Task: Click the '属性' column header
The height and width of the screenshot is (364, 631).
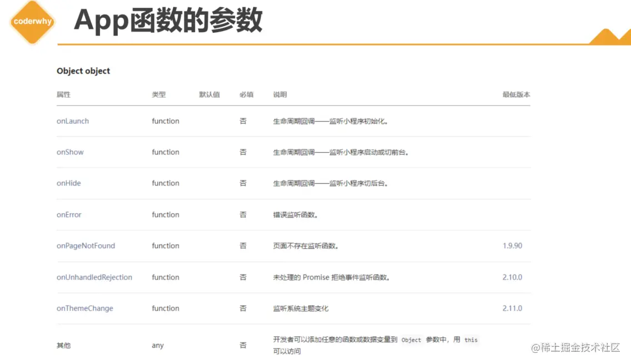Action: point(63,94)
